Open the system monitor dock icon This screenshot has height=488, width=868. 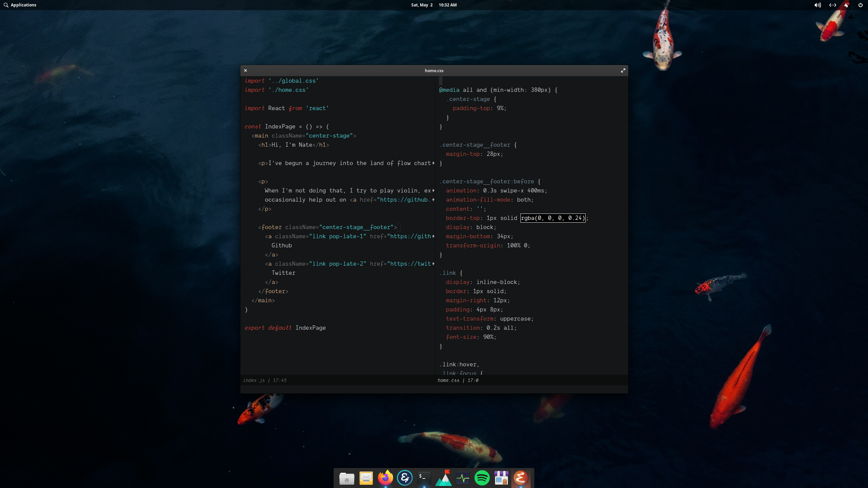pyautogui.click(x=462, y=478)
